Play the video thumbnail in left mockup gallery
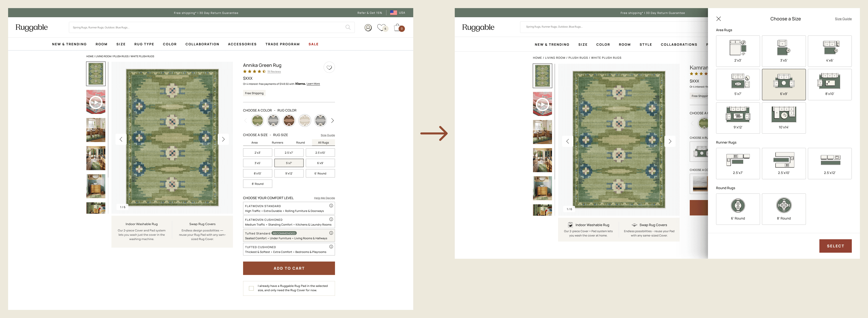 pos(96,102)
